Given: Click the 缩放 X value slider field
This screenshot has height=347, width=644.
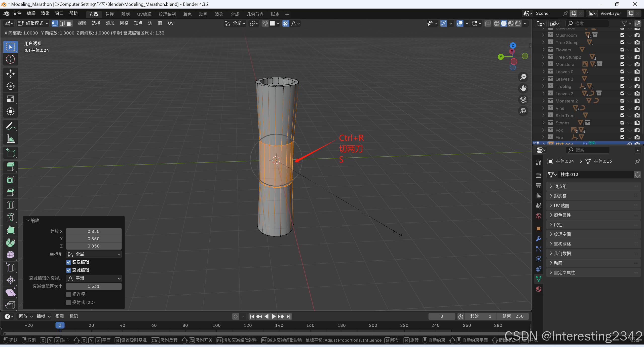Looking at the screenshot, I should [x=94, y=231].
